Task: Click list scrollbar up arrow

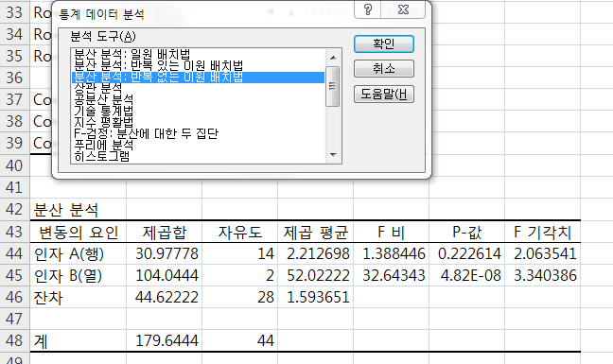Action: pos(333,58)
